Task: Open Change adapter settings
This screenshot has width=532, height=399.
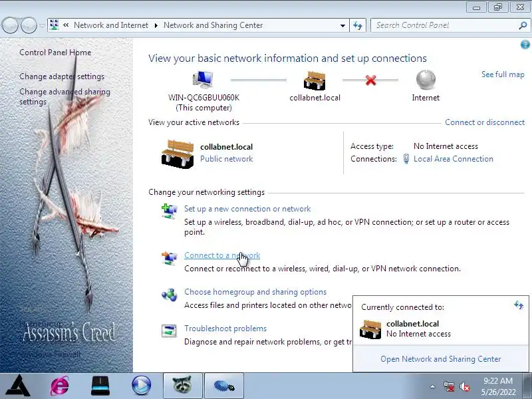Action: point(62,76)
